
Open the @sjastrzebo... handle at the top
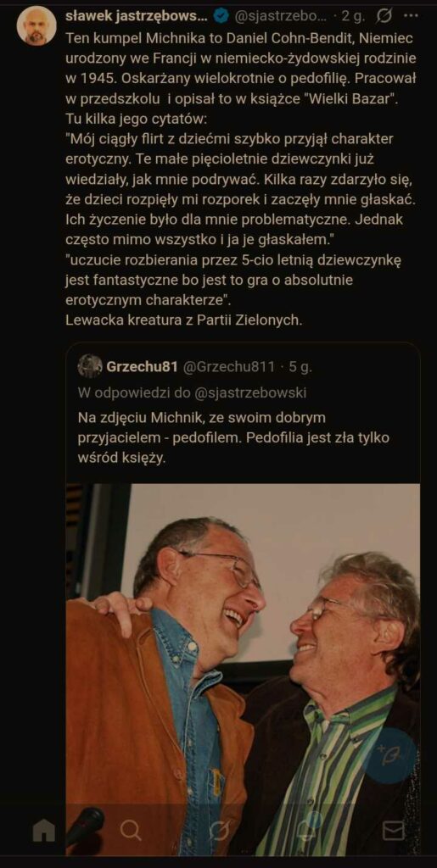point(281,17)
